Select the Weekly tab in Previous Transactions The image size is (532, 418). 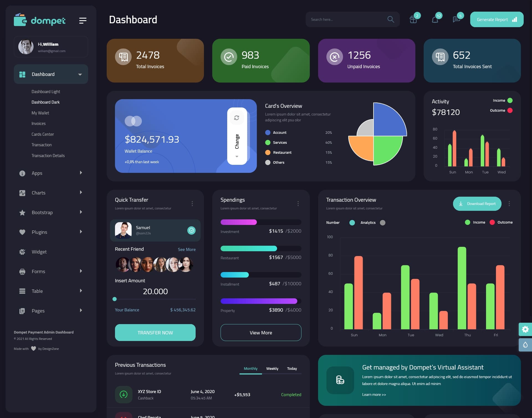[272, 368]
